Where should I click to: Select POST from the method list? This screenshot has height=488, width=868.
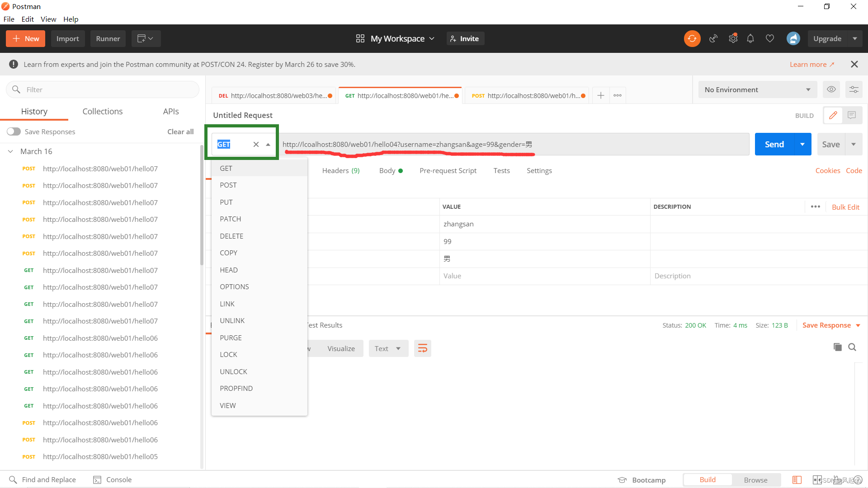point(259,185)
